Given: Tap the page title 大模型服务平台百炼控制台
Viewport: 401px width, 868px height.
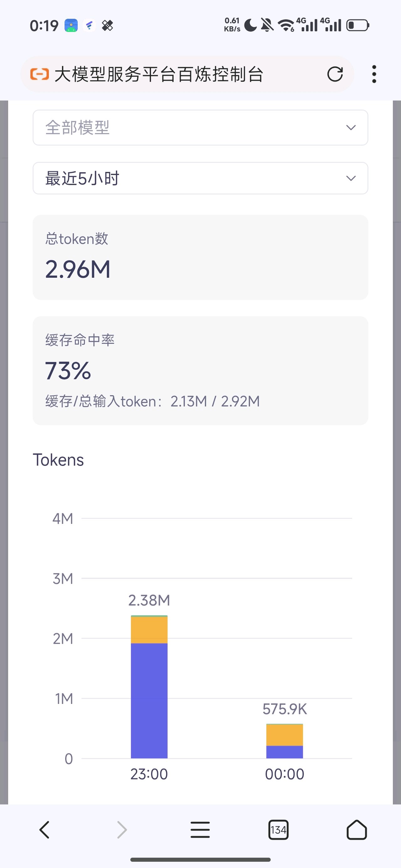Looking at the screenshot, I should [x=159, y=74].
